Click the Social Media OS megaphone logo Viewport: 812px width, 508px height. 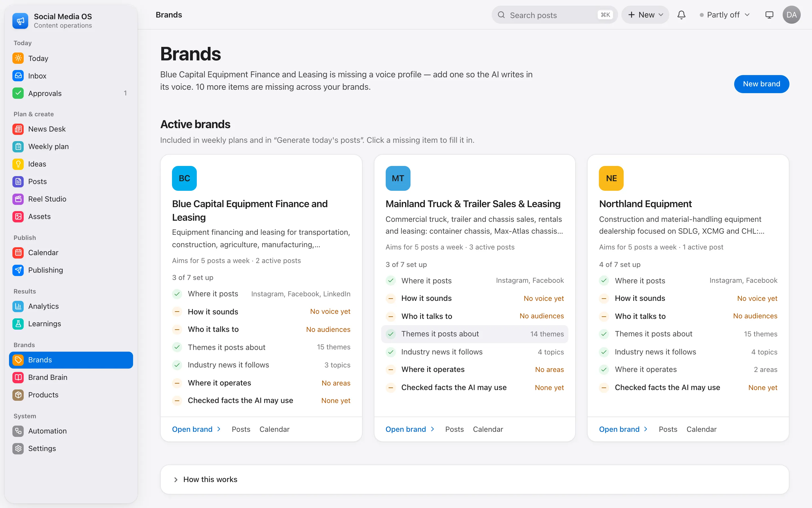21,21
